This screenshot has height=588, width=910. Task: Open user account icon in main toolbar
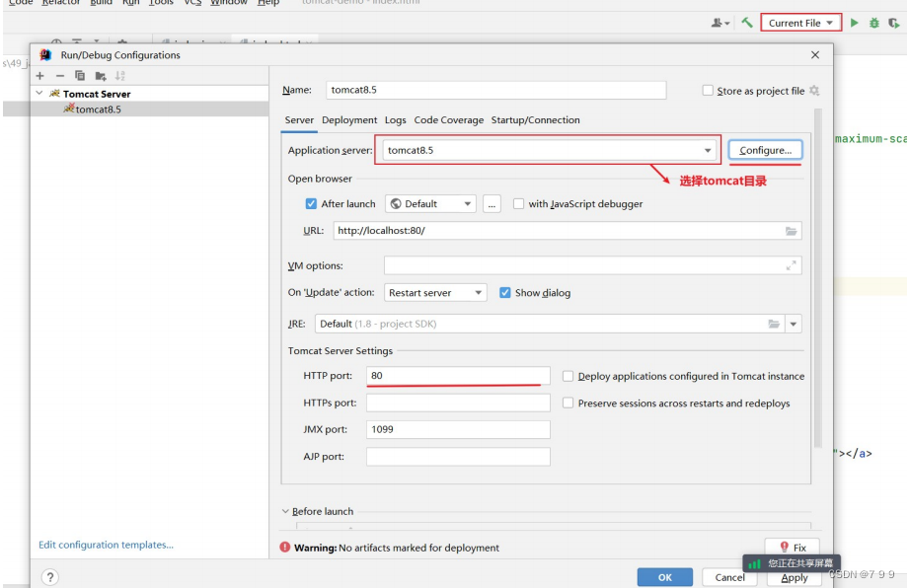coord(720,24)
